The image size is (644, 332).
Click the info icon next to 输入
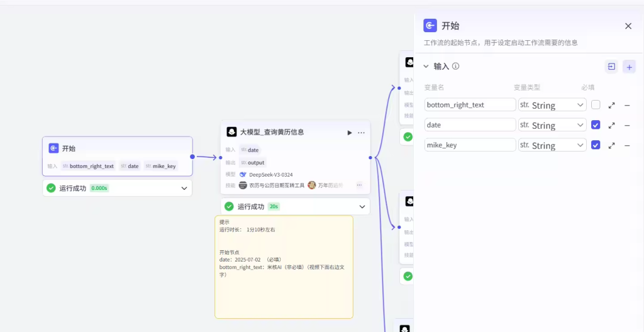456,66
